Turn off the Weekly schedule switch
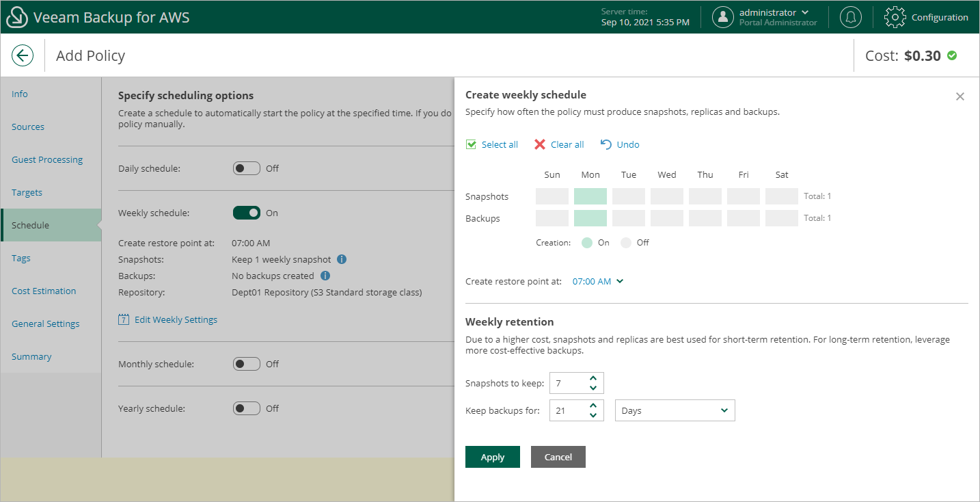 [247, 213]
